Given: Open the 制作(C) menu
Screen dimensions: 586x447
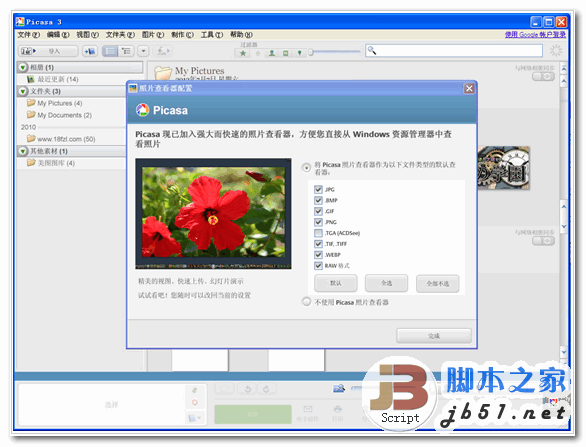Looking at the screenshot, I should click(182, 35).
